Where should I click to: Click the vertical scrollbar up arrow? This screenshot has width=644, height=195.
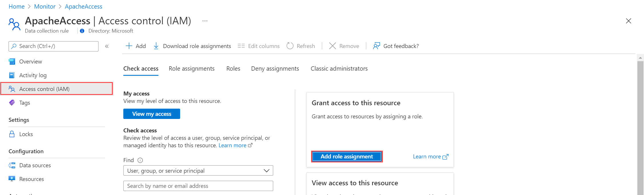pos(640,58)
